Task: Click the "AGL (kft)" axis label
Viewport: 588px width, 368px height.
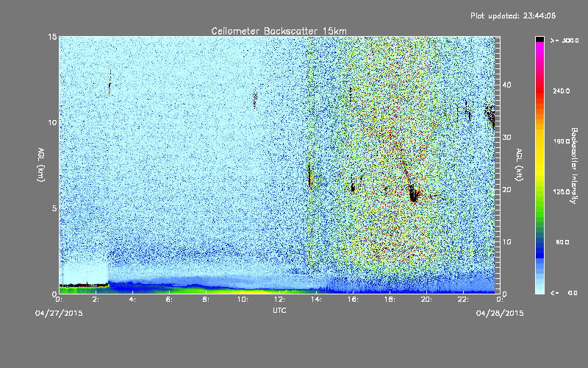Action: pos(520,165)
